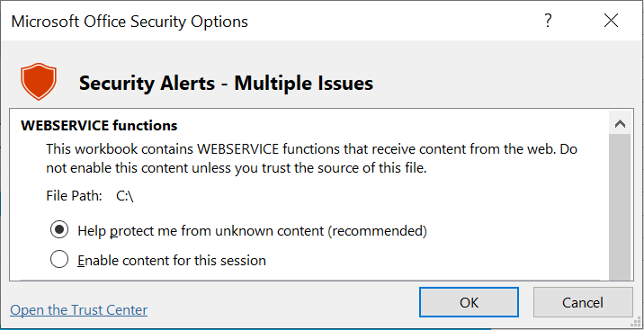Select Enable content for this session radio

(59, 260)
